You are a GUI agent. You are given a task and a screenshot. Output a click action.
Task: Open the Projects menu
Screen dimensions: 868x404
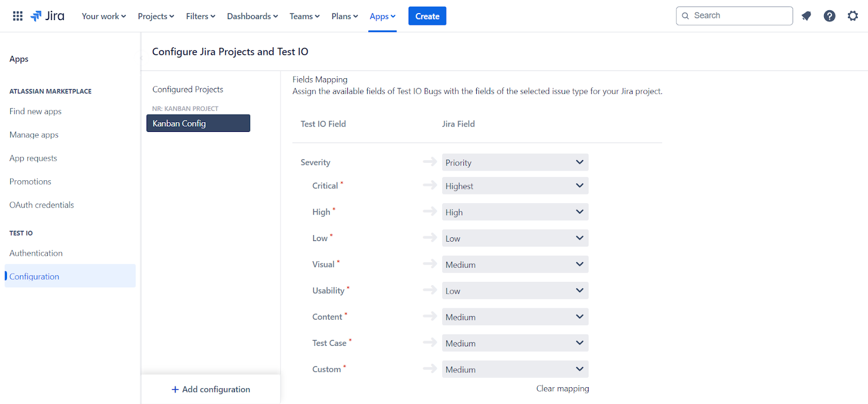point(156,16)
